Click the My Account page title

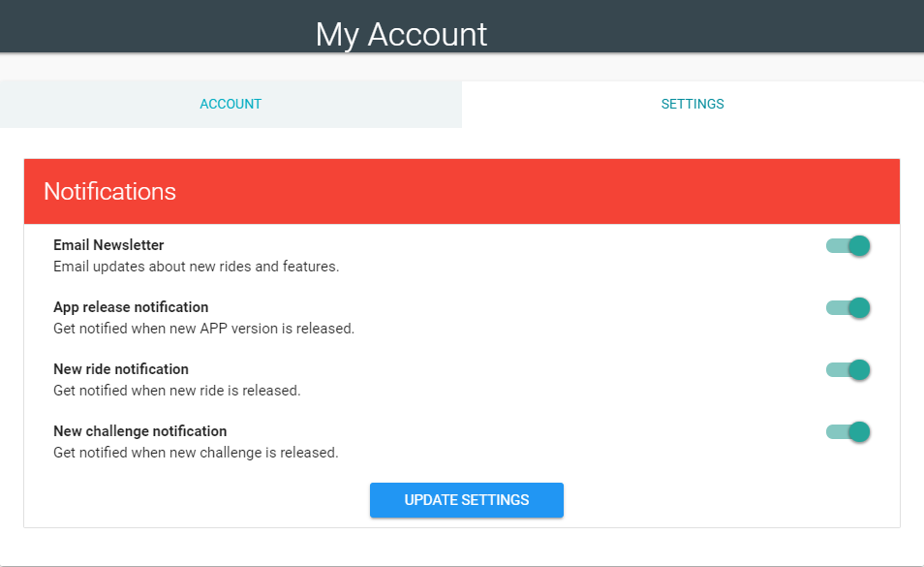[401, 34]
